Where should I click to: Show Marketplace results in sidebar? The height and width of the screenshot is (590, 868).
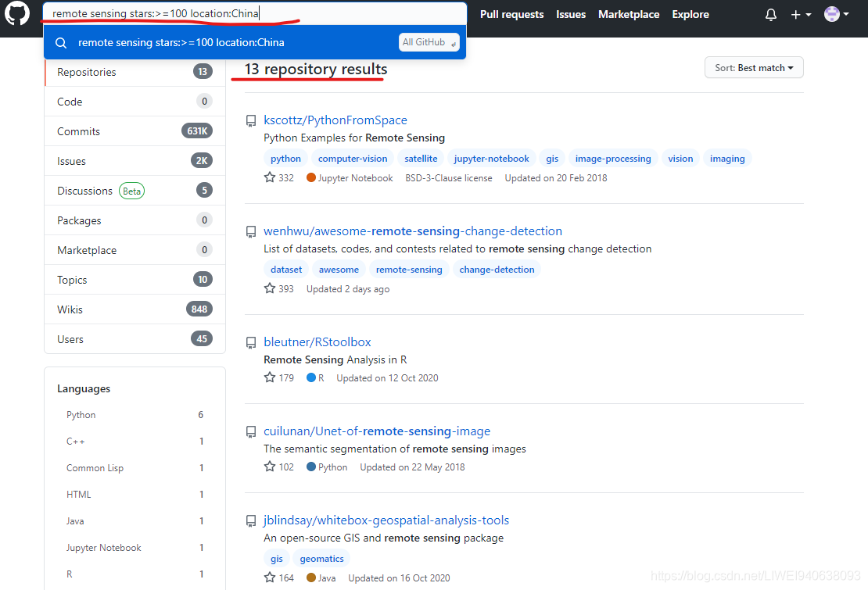click(135, 250)
